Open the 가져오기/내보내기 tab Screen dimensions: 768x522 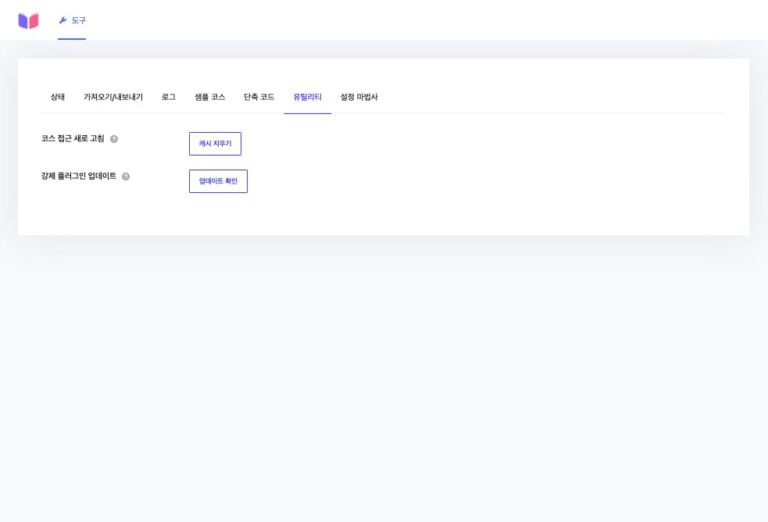(x=113, y=97)
